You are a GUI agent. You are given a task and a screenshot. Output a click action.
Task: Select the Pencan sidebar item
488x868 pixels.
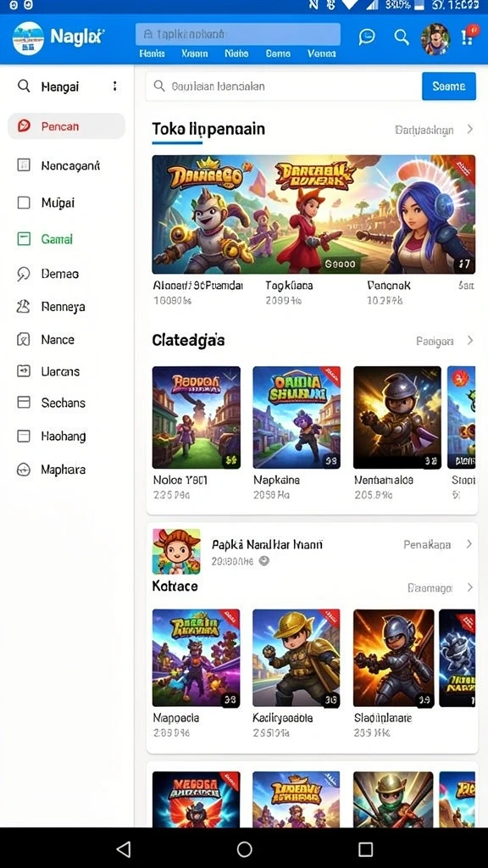tap(66, 126)
